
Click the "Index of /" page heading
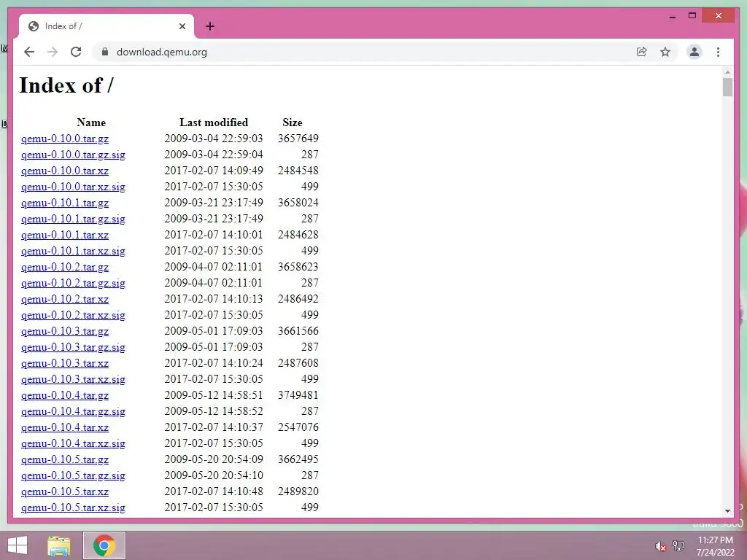coord(66,86)
